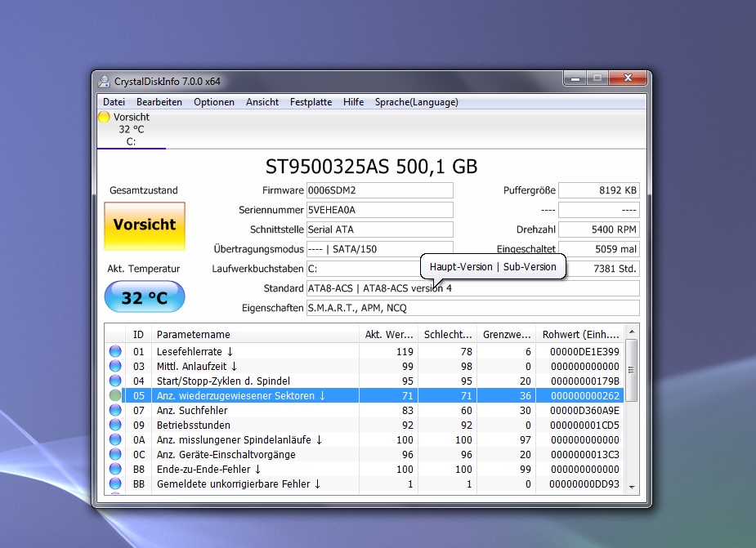The height and width of the screenshot is (548, 756).
Task: Click raw value 0000000013C3
Action: pyautogui.click(x=584, y=455)
